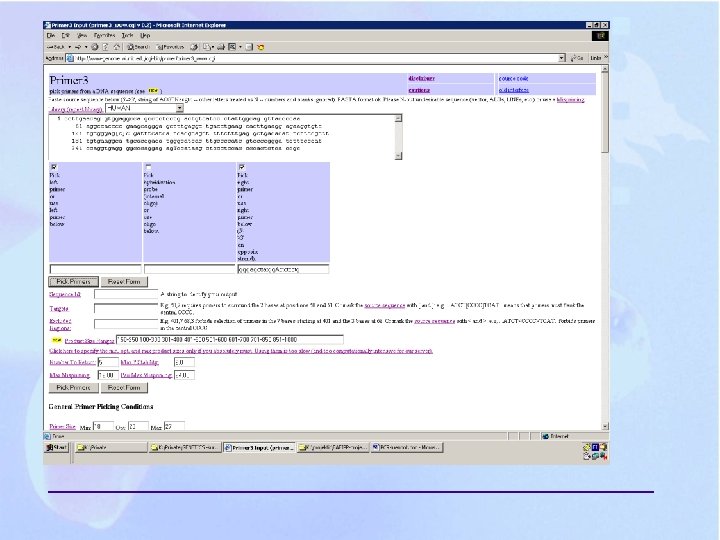Open the Favorites menu

click(x=104, y=35)
